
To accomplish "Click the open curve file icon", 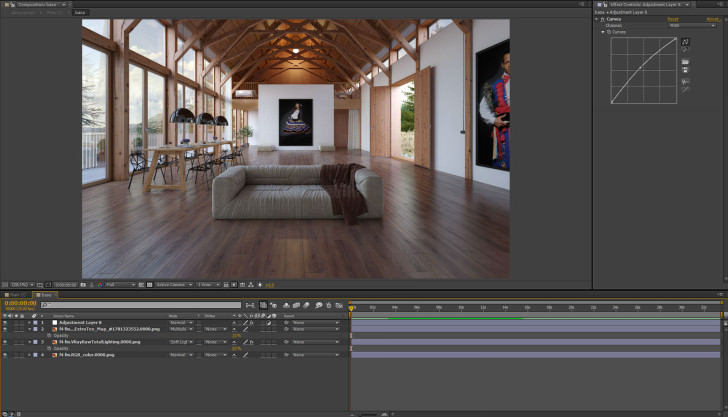I will click(x=685, y=62).
